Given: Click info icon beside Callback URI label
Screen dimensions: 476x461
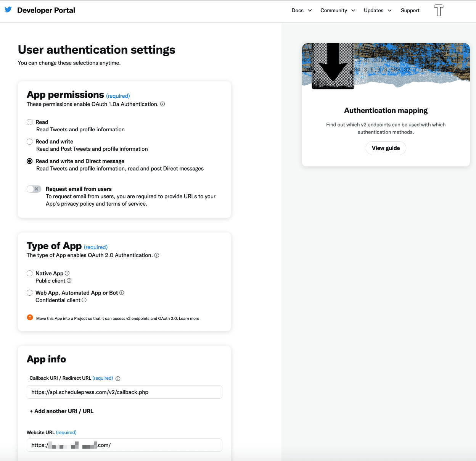Looking at the screenshot, I should 118,379.
